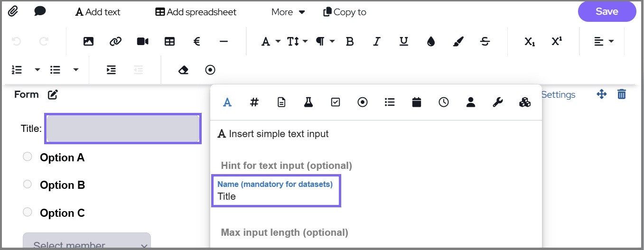Viewport: 644px width, 250px height.
Task: Insert a hyperlink via link icon
Action: (x=115, y=42)
